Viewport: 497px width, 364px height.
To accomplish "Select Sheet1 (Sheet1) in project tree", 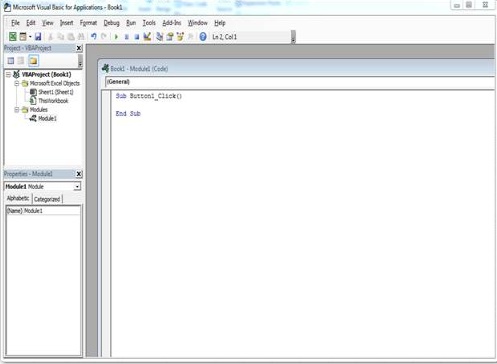I will tap(56, 92).
